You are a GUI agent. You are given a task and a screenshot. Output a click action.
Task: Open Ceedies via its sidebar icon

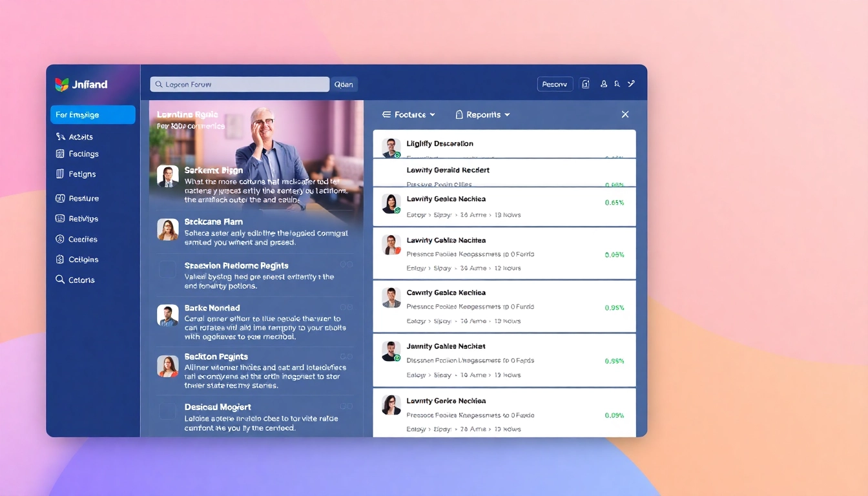coord(60,239)
